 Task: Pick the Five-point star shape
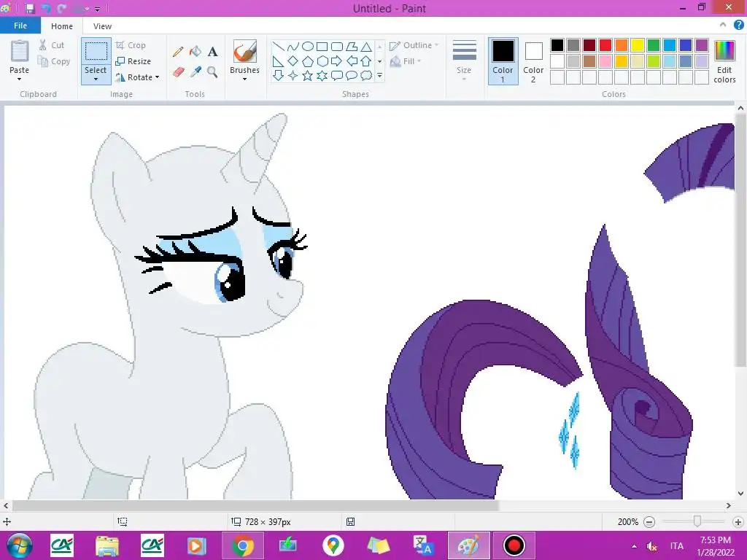pos(308,75)
